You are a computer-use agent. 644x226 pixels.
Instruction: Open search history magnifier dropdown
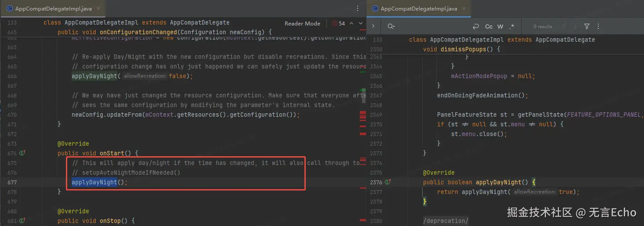tap(391, 26)
